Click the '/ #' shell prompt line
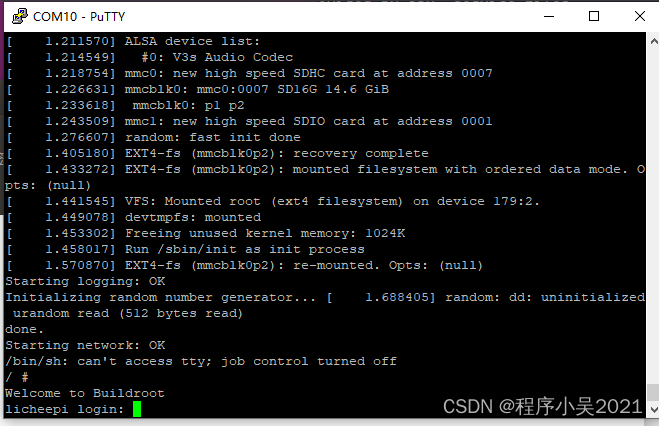The height and width of the screenshot is (426, 659). pos(17,377)
